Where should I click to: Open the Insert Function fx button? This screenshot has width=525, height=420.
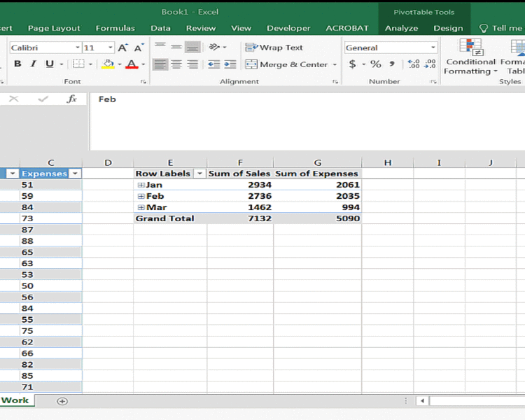(x=71, y=99)
